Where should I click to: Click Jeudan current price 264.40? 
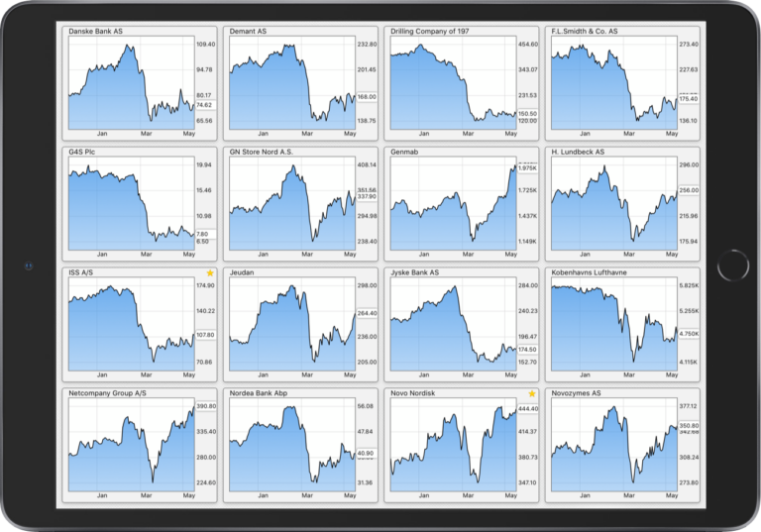coord(367,313)
